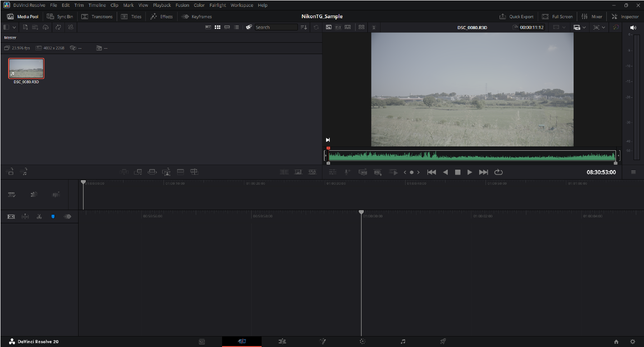Click the Quick Export button
The height and width of the screenshot is (347, 644).
pos(516,16)
